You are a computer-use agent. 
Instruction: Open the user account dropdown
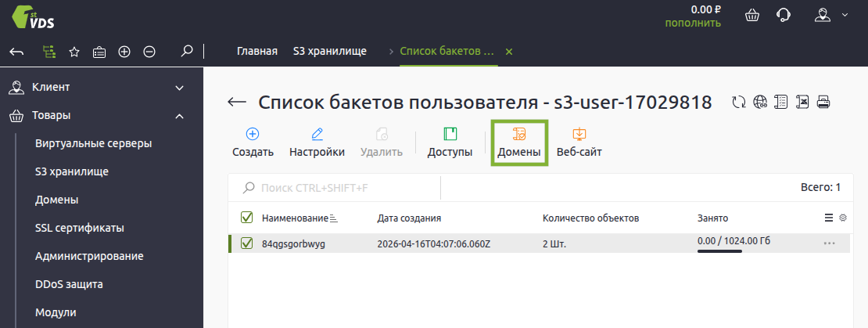(x=830, y=15)
